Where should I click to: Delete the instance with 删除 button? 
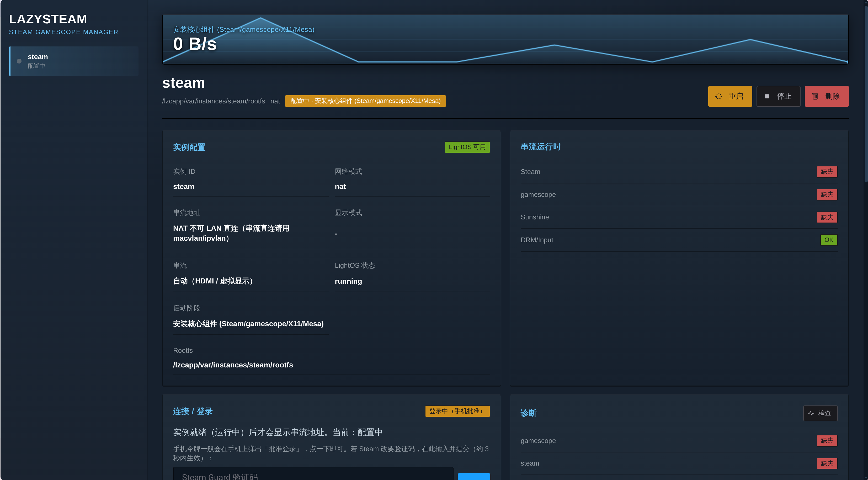tap(826, 96)
